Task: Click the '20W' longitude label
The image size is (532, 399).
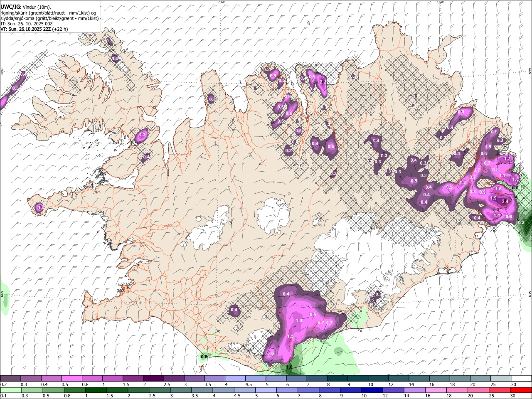Action: pos(221,2)
